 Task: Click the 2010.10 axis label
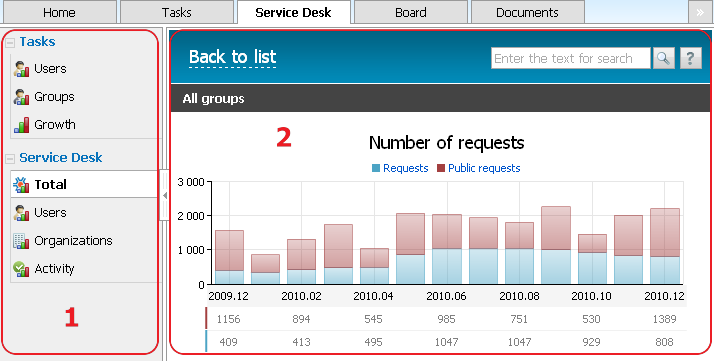tap(592, 296)
